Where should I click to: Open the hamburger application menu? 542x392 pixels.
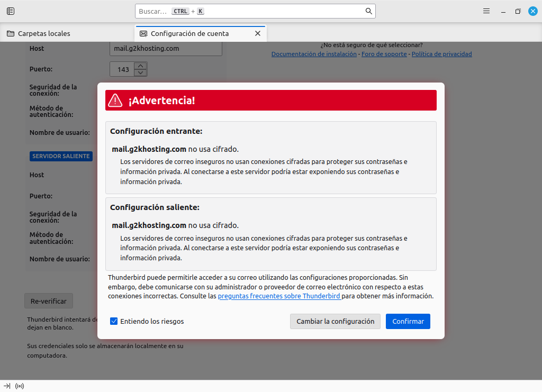coord(486,11)
